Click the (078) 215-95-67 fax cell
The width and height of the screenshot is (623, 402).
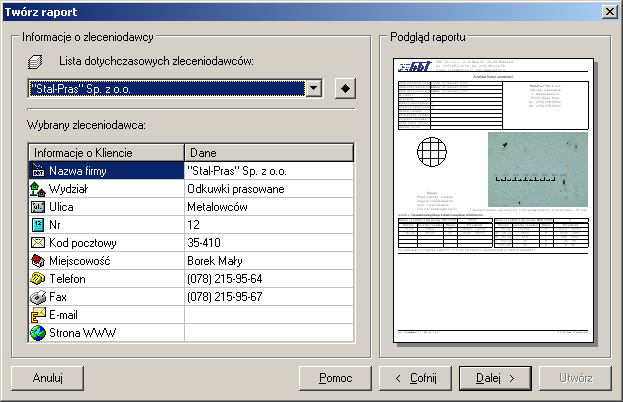[269, 297]
